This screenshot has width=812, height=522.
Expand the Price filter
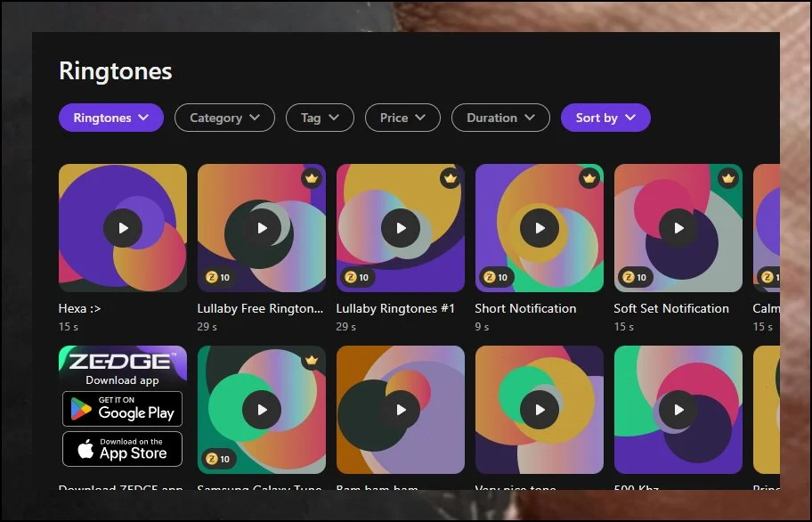click(402, 118)
